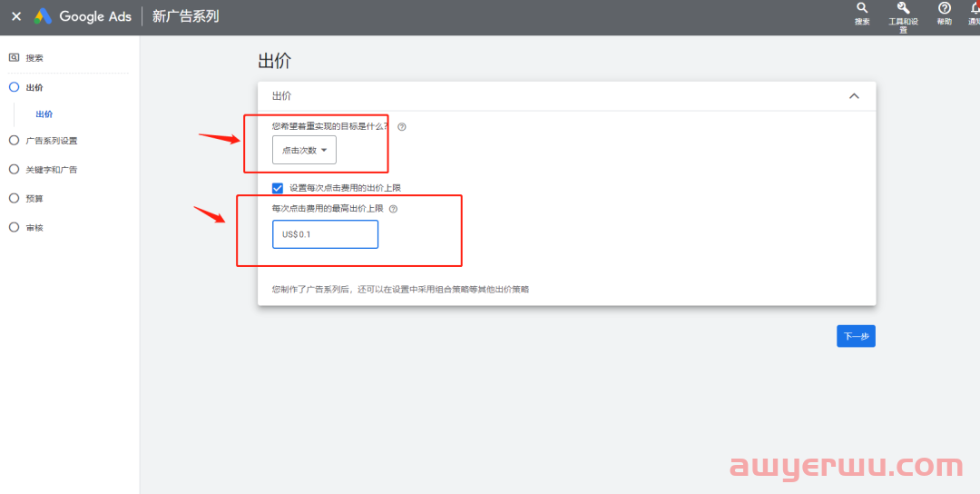Close the new campaign editor with the X icon
Image resolution: width=980 pixels, height=494 pixels.
point(16,16)
